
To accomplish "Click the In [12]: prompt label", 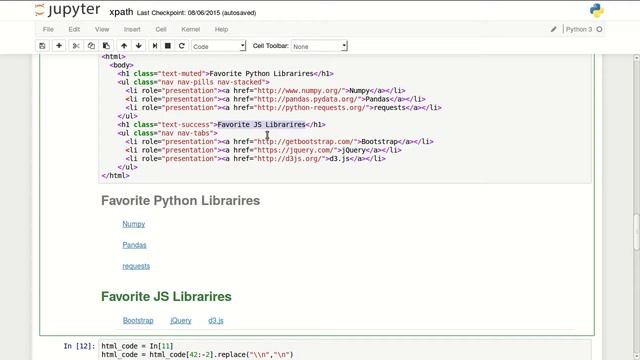I will [x=79, y=346].
